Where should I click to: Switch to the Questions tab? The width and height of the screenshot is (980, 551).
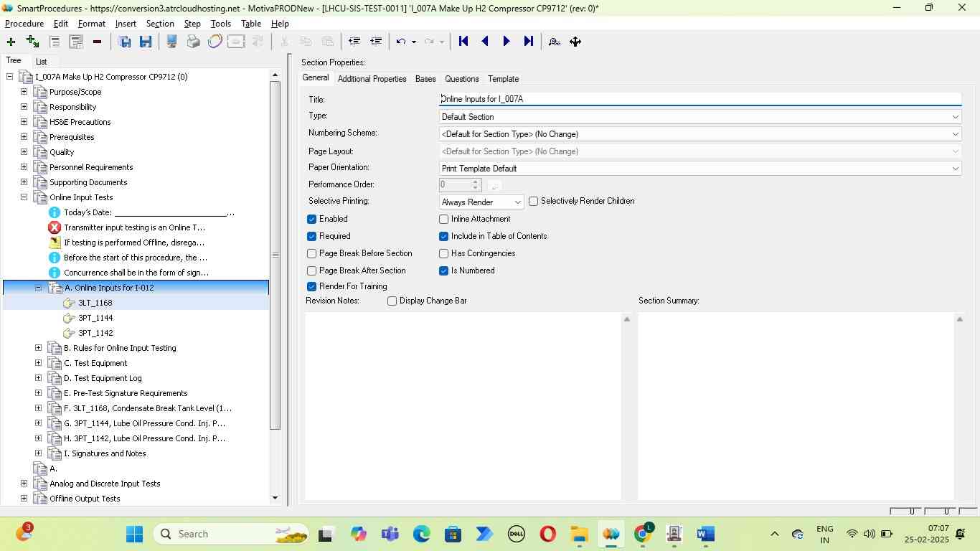(461, 79)
